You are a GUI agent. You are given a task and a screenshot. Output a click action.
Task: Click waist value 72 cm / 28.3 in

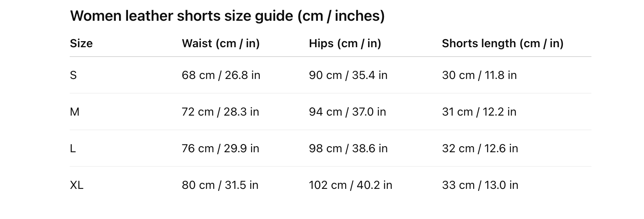[221, 112]
